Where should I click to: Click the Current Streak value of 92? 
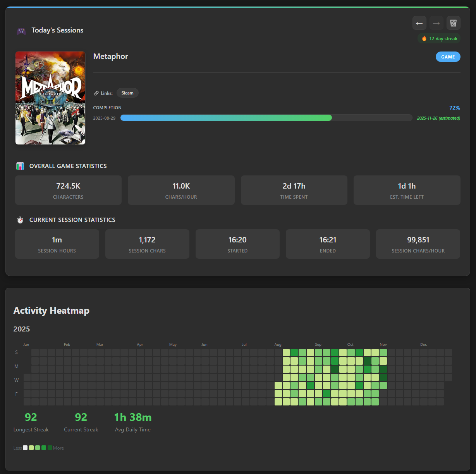[x=81, y=417]
